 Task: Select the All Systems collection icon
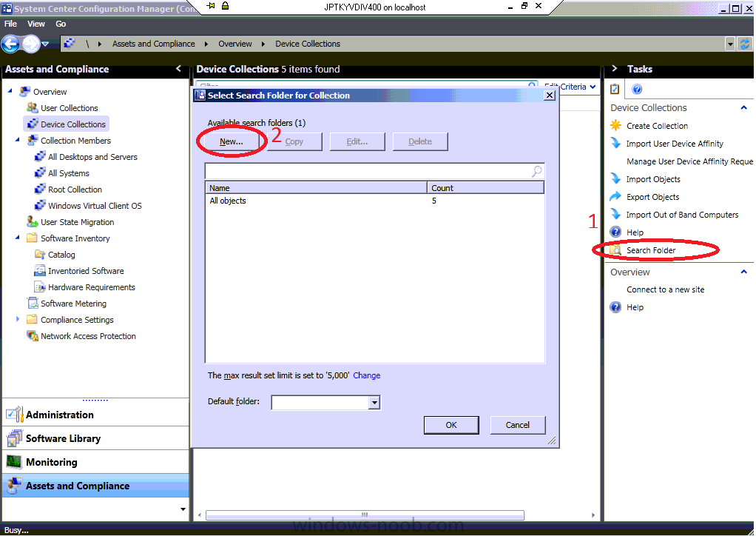(40, 172)
